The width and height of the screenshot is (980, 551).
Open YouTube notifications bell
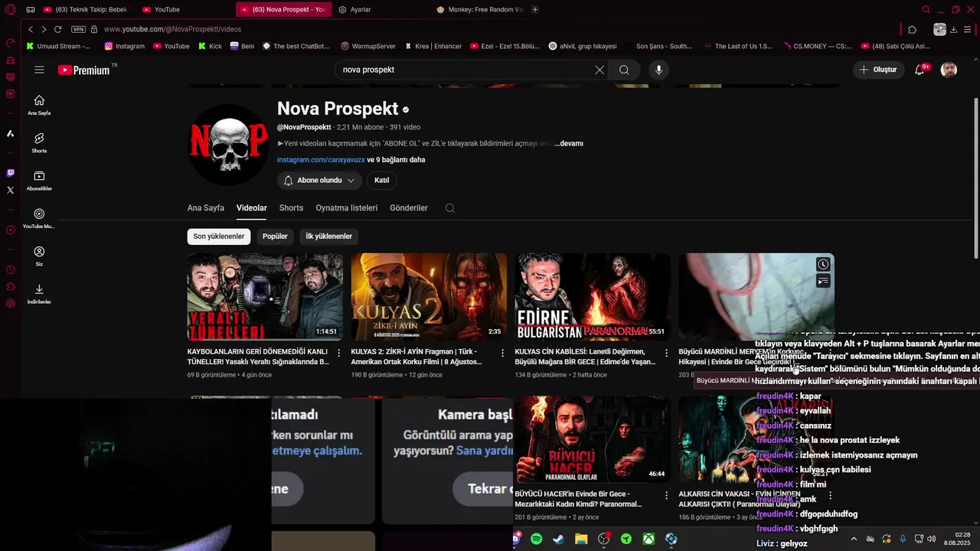point(920,70)
